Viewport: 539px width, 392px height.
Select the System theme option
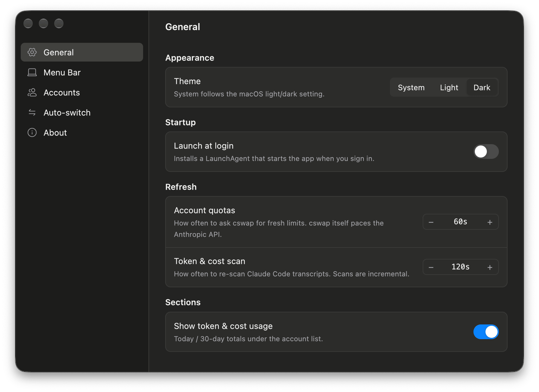[411, 87]
